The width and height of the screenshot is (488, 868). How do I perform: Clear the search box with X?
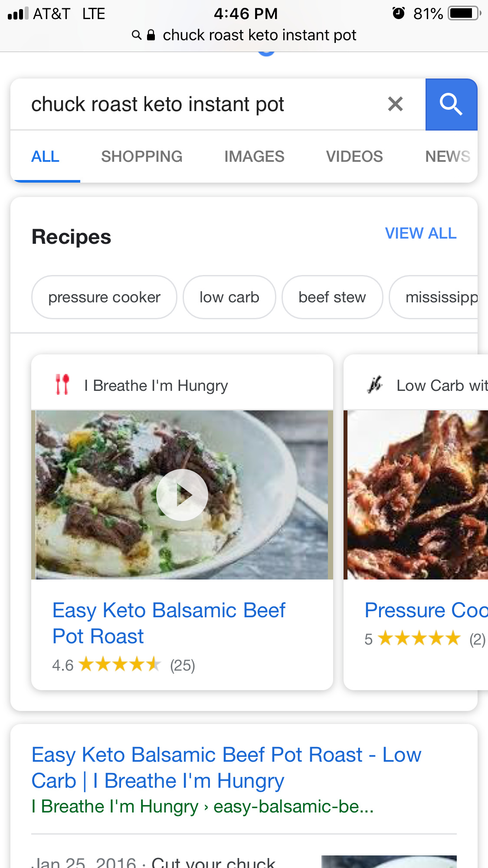395,104
